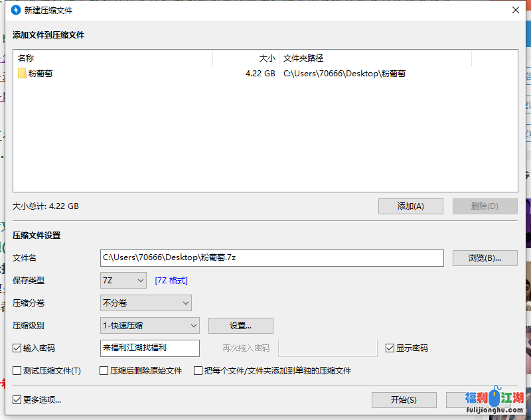
Task: Open the 压缩级别 dropdown
Action: click(149, 326)
